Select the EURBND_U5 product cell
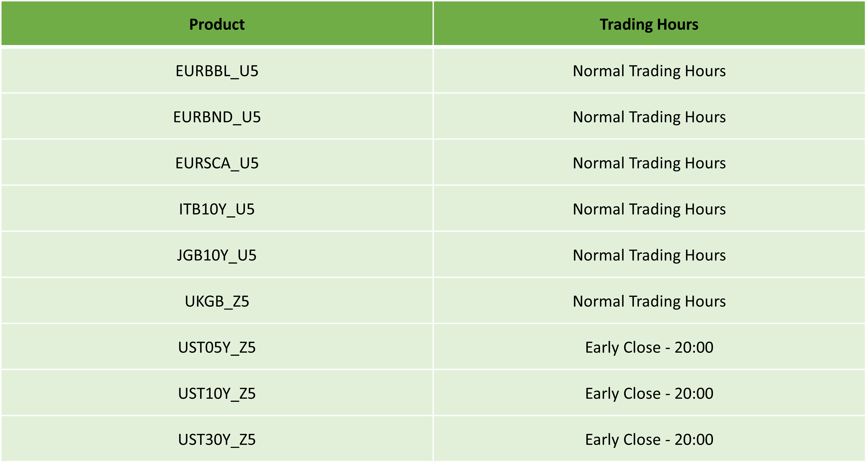The image size is (868, 463). pos(217,117)
